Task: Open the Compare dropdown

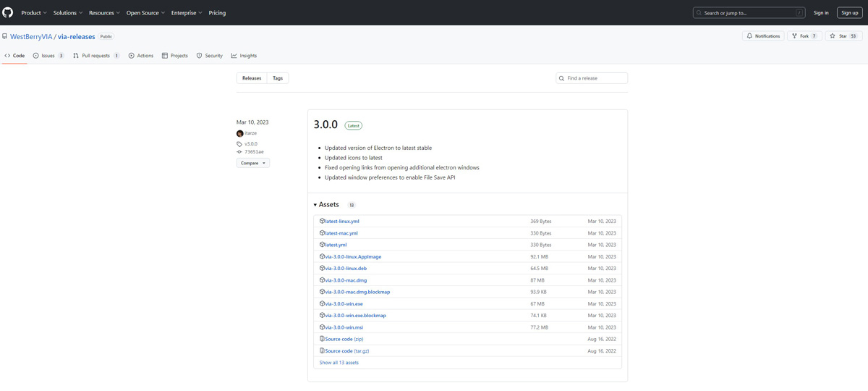Action: [x=253, y=163]
